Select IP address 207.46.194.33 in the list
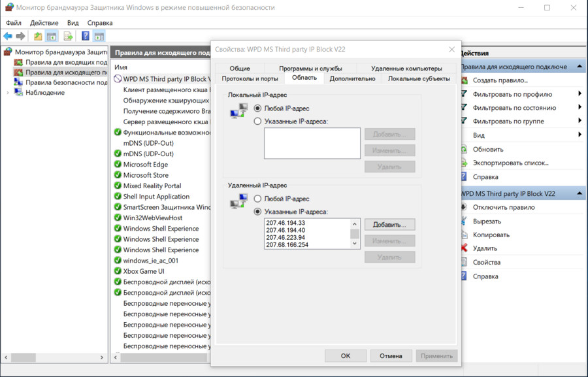The width and height of the screenshot is (588, 377). click(x=286, y=223)
